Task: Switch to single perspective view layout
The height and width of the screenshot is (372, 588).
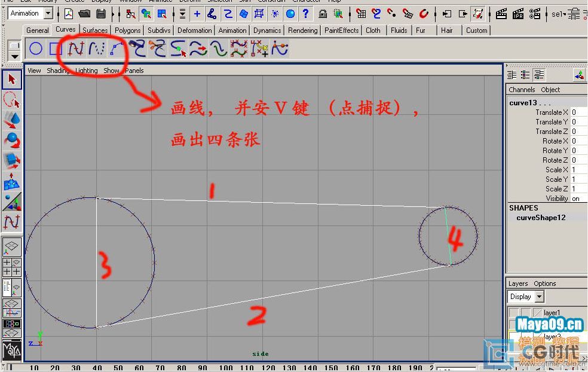Action: 11,246
